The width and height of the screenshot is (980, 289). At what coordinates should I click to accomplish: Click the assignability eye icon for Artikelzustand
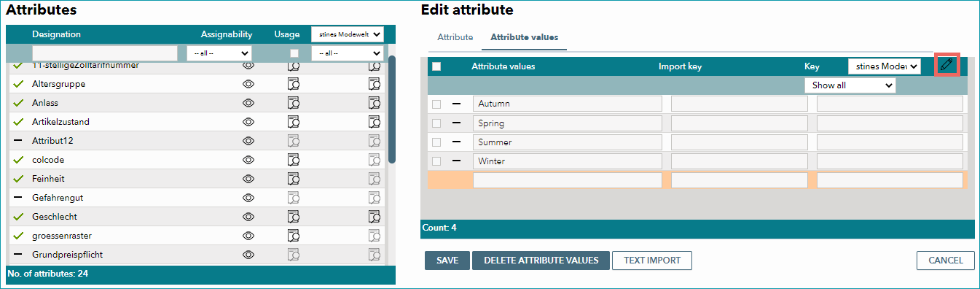click(248, 122)
